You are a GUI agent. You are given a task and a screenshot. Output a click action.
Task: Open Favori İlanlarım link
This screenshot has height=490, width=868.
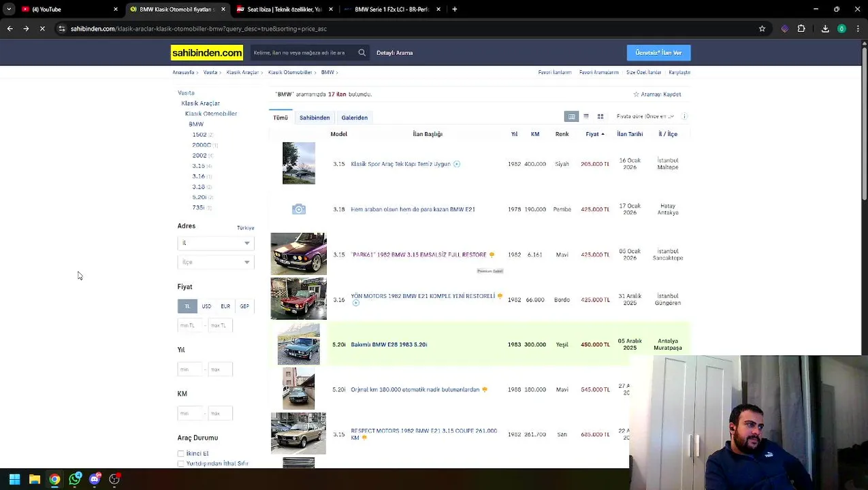555,72
